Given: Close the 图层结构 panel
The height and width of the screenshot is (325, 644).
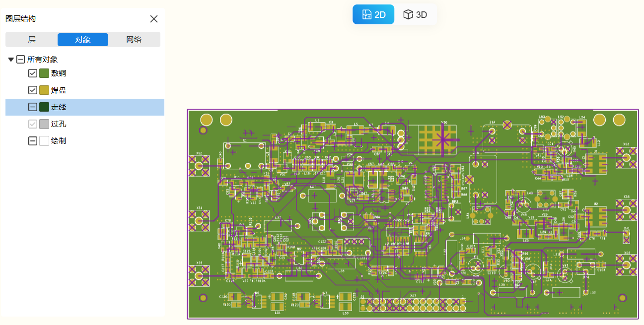Looking at the screenshot, I should click(154, 19).
